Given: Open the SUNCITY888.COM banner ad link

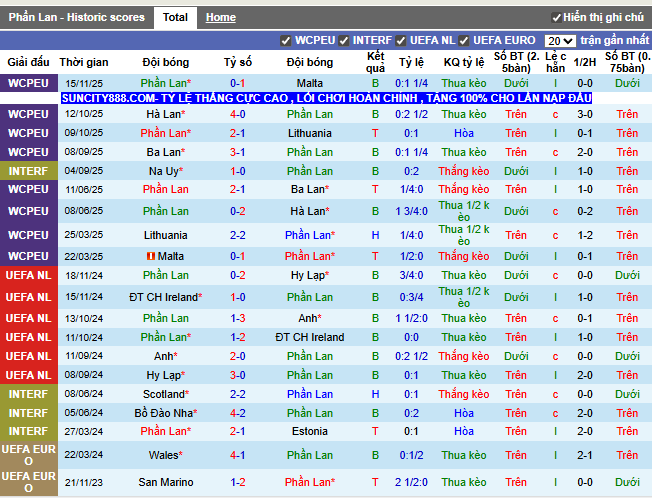Looking at the screenshot, I should coord(326,99).
